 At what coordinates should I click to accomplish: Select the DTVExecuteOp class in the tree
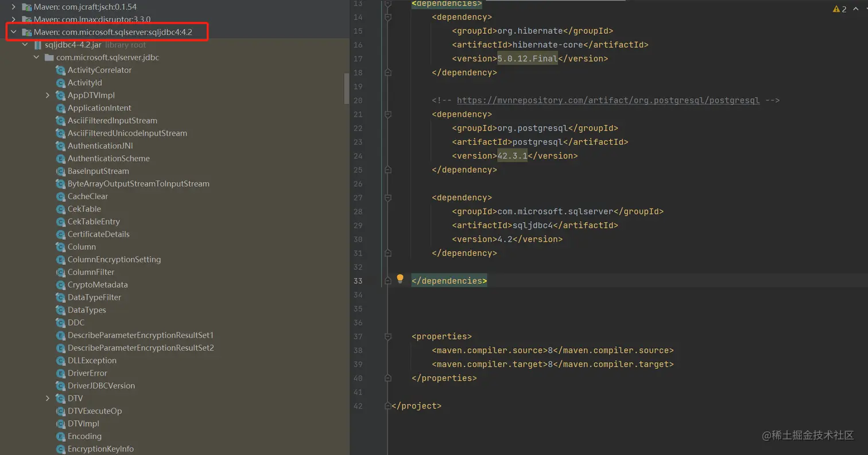click(95, 411)
